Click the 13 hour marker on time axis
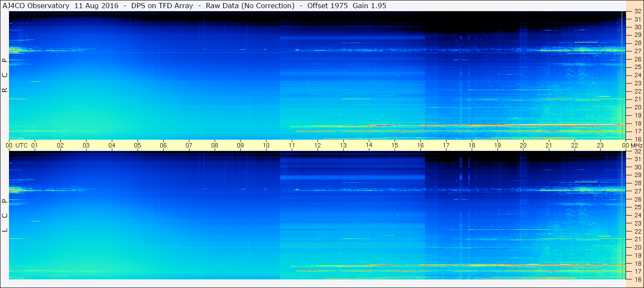The width and height of the screenshot is (644, 288). click(x=343, y=145)
